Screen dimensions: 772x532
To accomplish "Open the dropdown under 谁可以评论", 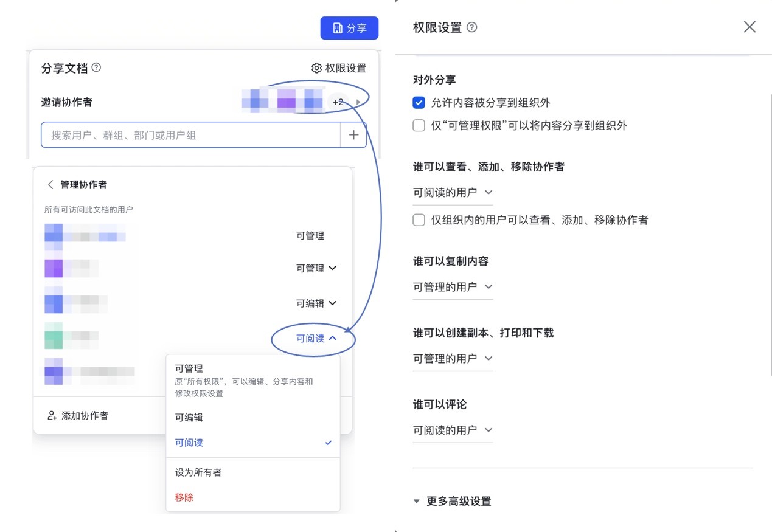I will click(453, 430).
